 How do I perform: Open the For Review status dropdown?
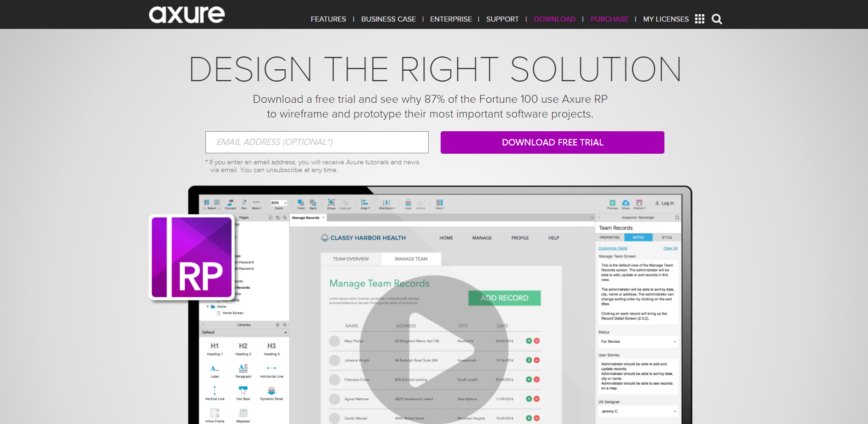pyautogui.click(x=638, y=341)
